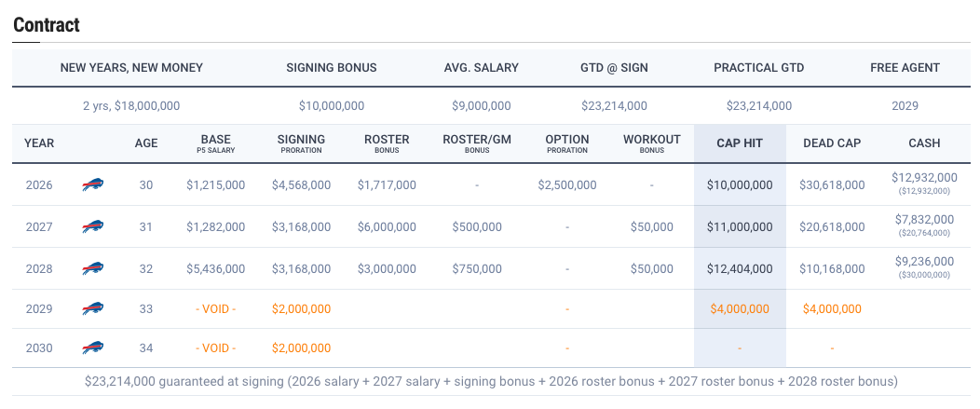Click the Bills logo in the 2027 row
The height and width of the screenshot is (409, 980).
coord(92,226)
